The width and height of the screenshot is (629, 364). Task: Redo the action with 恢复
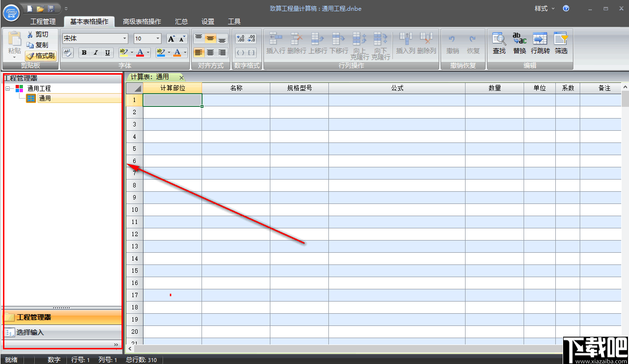point(473,43)
